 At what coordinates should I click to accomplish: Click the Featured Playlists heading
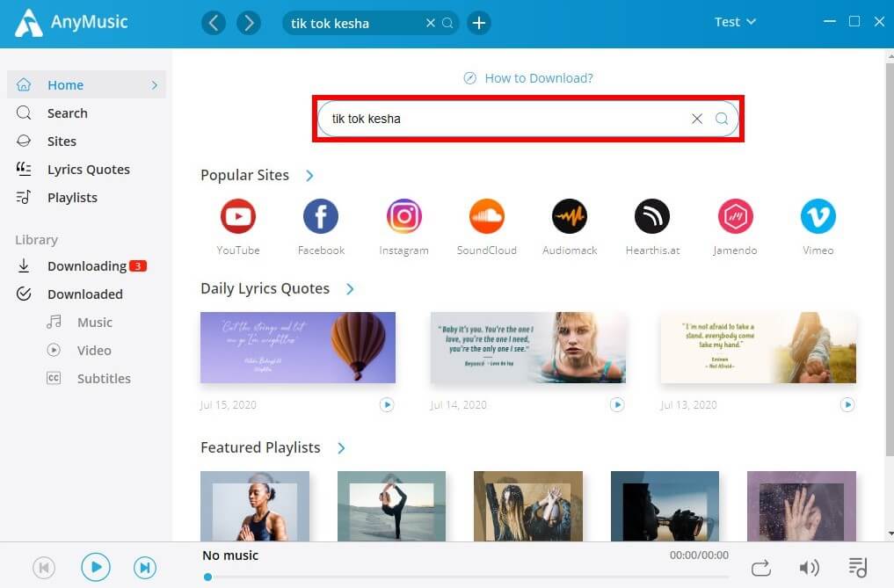click(x=260, y=447)
